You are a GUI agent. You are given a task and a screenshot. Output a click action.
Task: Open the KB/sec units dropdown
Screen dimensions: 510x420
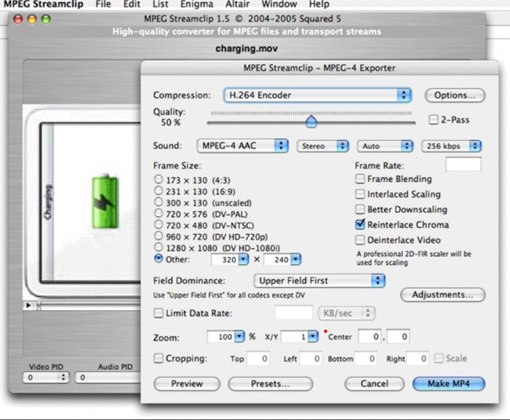(x=347, y=313)
